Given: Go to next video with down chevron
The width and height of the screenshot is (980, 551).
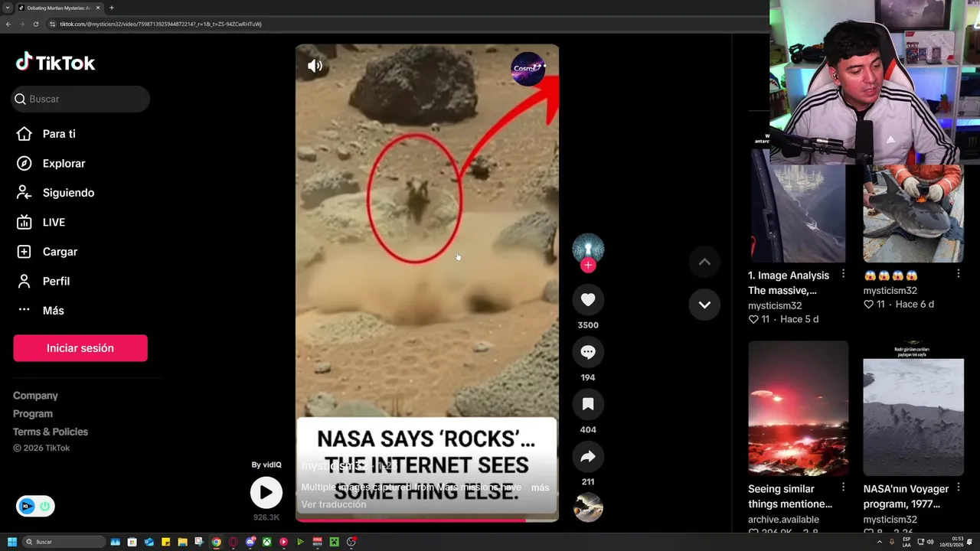Looking at the screenshot, I should click(x=704, y=305).
